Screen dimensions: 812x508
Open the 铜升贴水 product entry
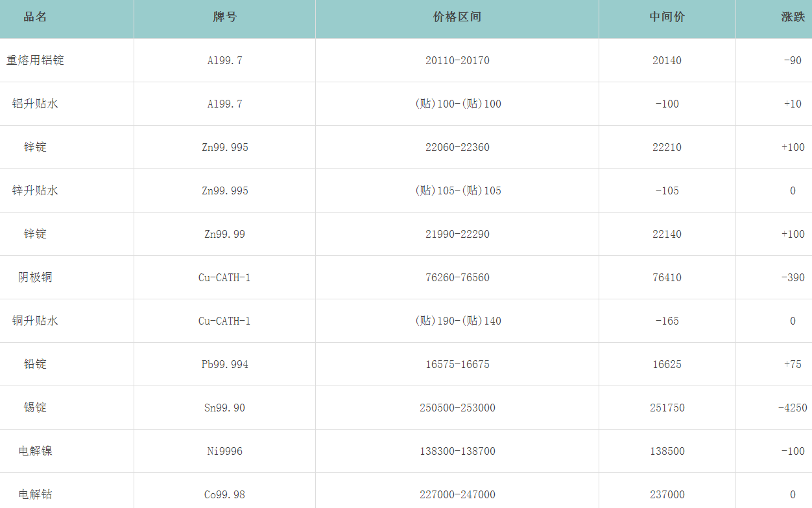click(35, 321)
